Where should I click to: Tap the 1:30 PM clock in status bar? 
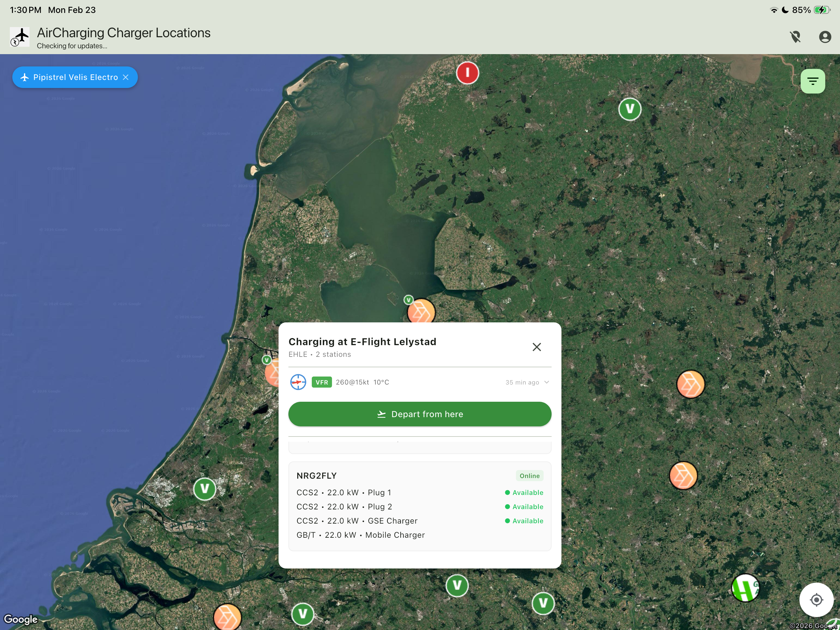pyautogui.click(x=26, y=10)
